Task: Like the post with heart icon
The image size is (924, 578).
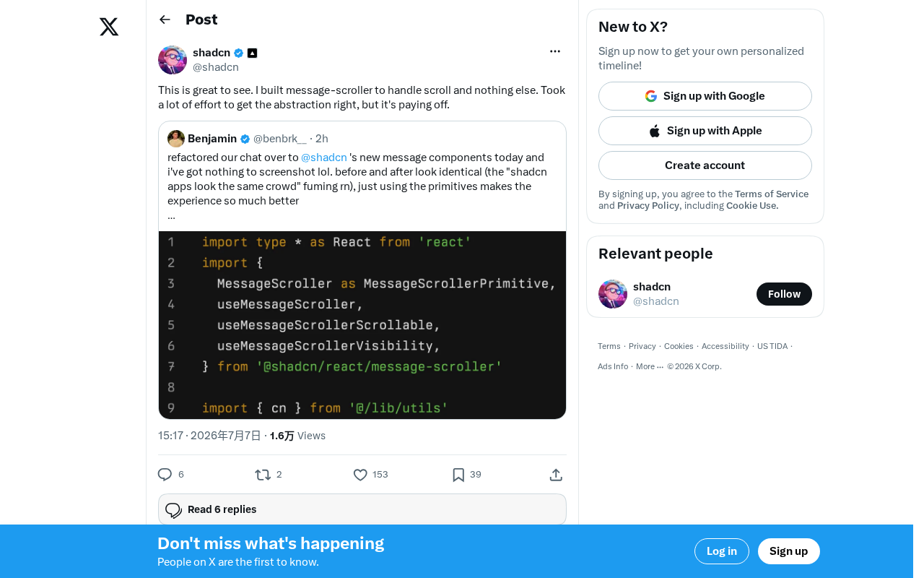Action: pyautogui.click(x=360, y=475)
